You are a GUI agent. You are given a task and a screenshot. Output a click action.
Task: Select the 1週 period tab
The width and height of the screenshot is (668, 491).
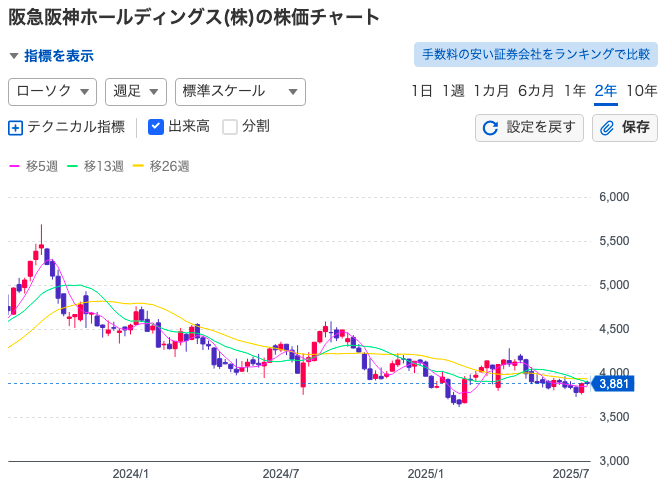point(453,91)
